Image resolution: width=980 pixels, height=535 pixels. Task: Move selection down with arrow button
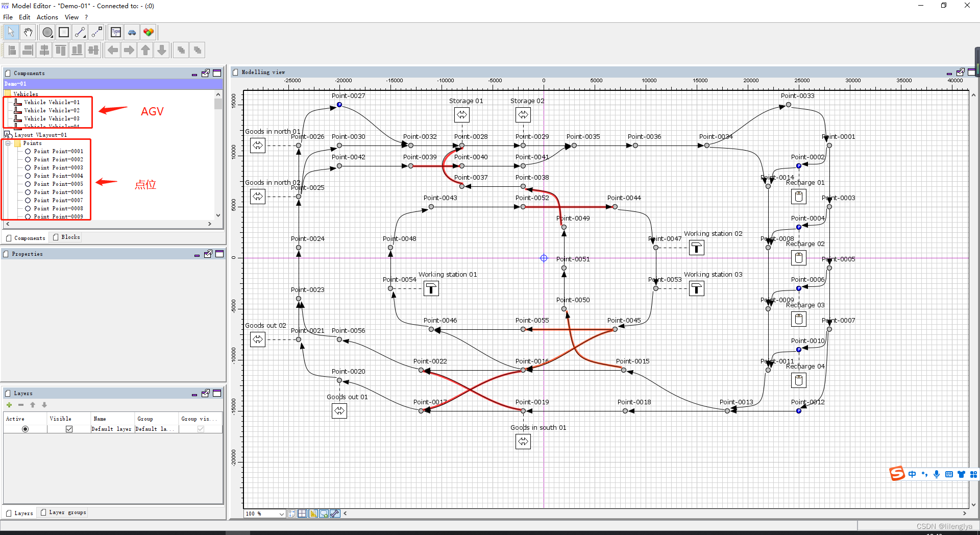click(162, 50)
